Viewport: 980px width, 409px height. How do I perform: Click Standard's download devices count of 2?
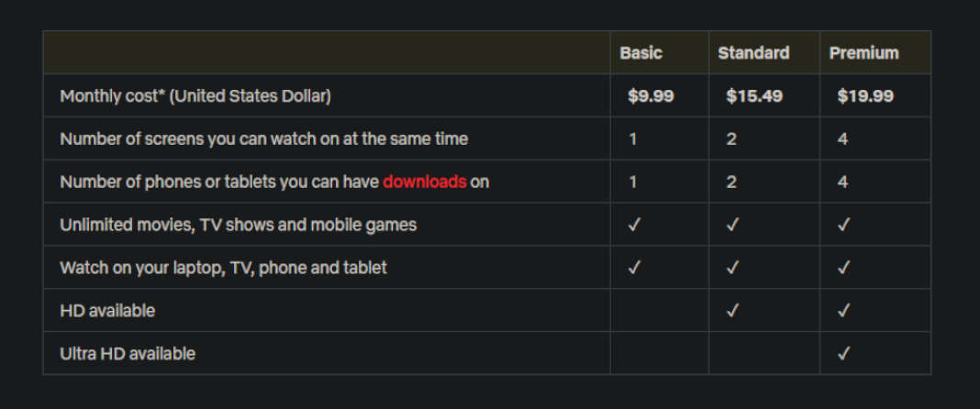pyautogui.click(x=731, y=182)
